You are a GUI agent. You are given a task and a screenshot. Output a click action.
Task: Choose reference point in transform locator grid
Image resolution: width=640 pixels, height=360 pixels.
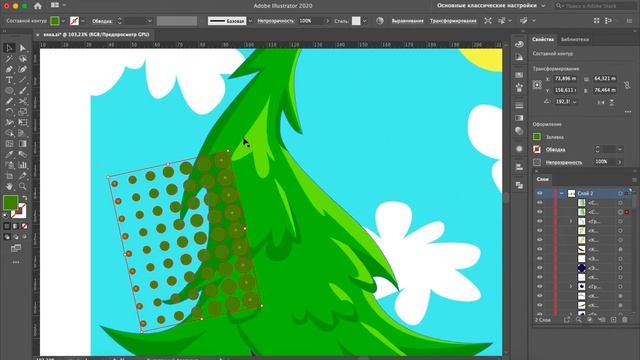pos(537,85)
